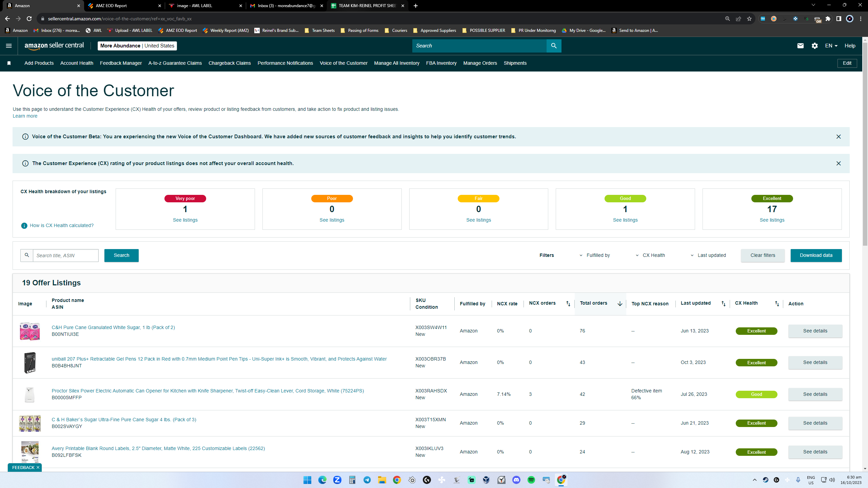See details for C&H Pure Cane Sugar
This screenshot has width=868, height=488.
815,331
